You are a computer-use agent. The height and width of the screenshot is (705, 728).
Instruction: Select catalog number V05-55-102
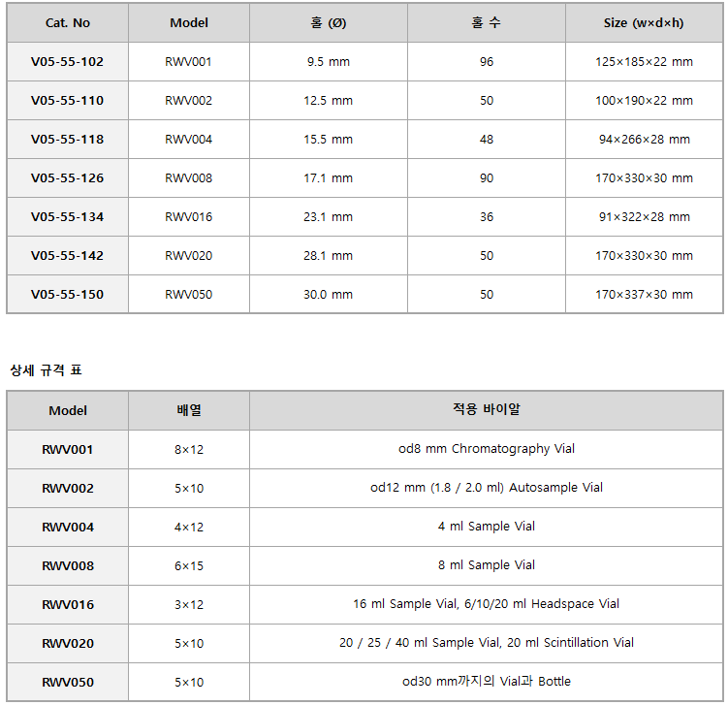pyautogui.click(x=67, y=62)
